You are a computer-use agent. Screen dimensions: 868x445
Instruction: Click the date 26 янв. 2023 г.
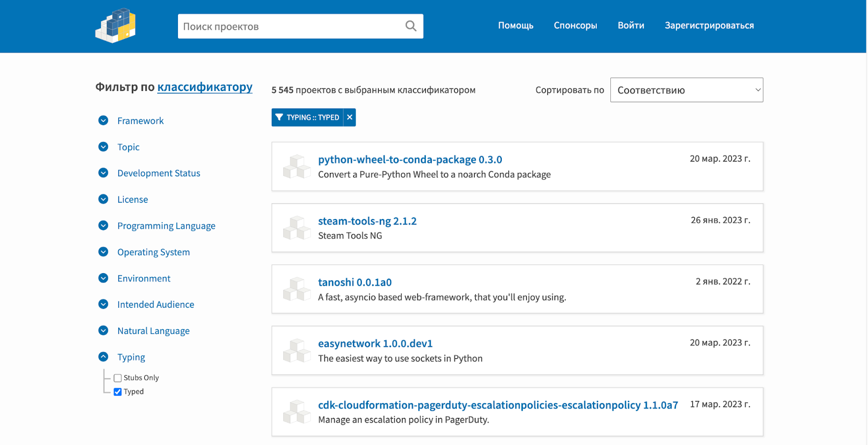[x=720, y=220]
